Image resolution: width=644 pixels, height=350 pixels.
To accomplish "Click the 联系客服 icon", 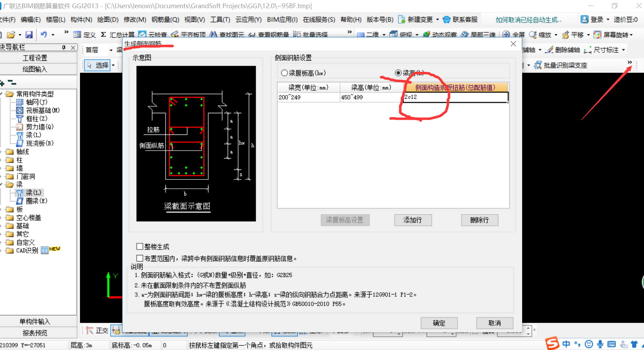I will click(446, 20).
